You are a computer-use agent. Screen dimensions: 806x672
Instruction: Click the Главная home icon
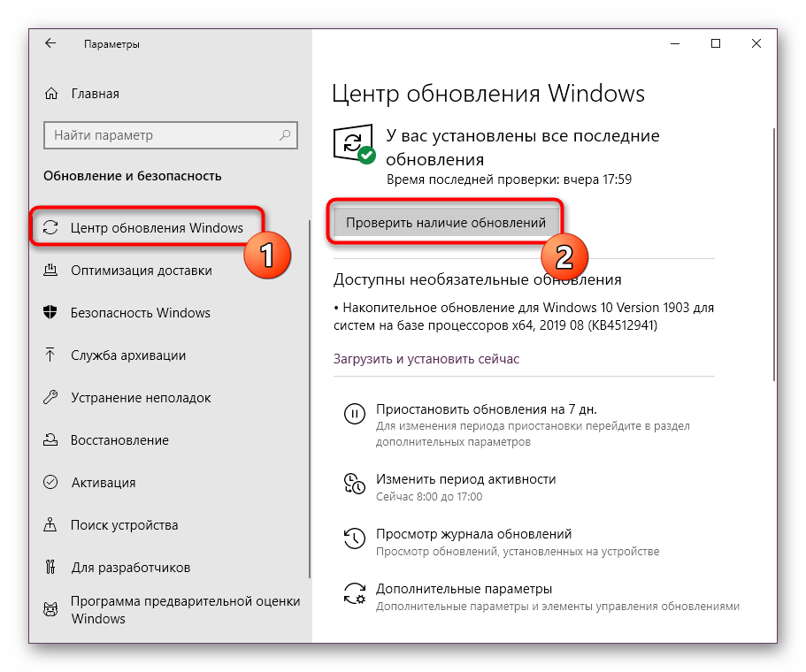pos(51,94)
